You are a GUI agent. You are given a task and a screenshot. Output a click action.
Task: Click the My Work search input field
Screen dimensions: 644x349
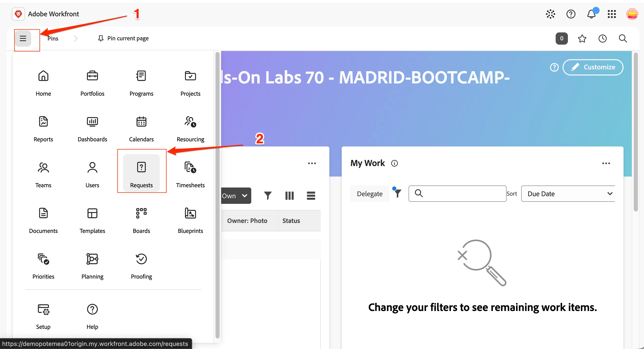tap(457, 194)
